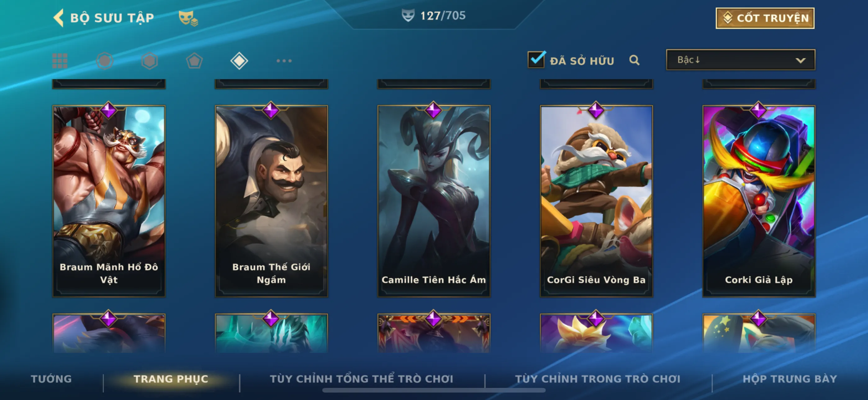Filter by the hexagon rarity icon

[149, 61]
